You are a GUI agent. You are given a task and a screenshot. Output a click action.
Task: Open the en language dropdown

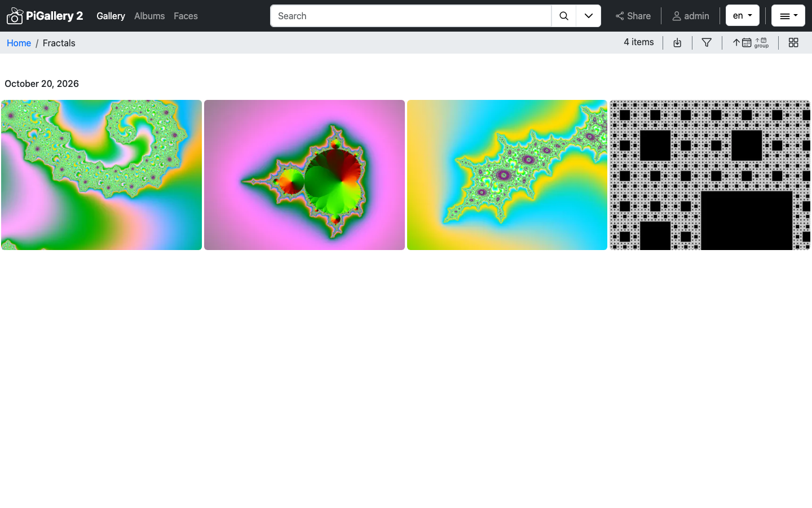(743, 16)
